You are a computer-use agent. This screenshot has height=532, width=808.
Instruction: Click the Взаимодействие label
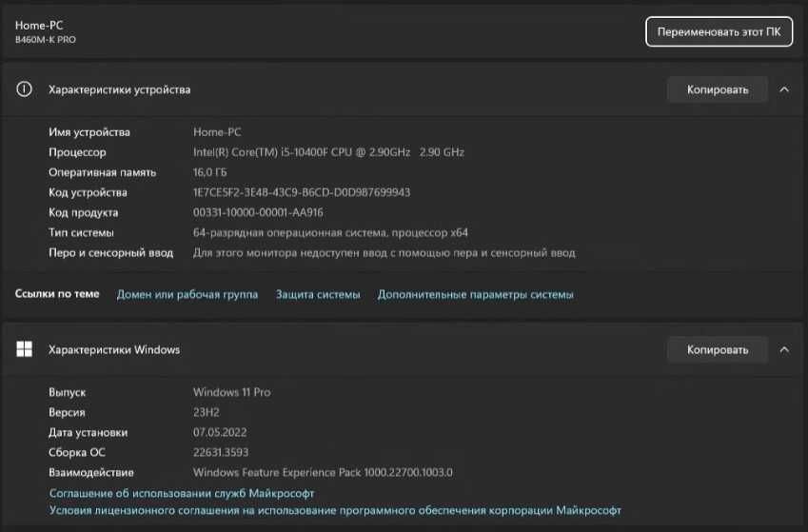tap(91, 472)
